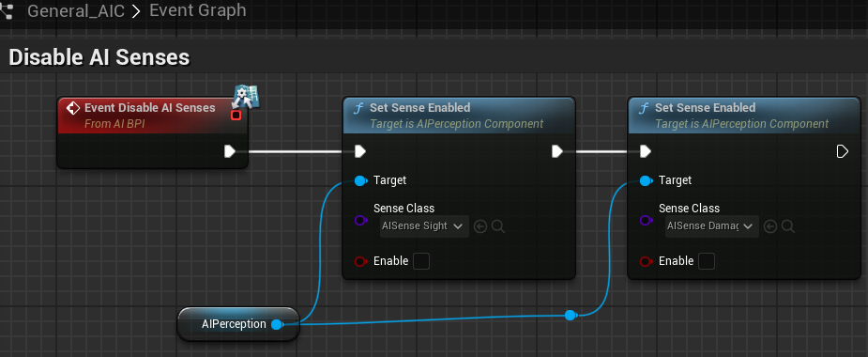
Task: Open the AISense Sight class dropdown
Action: pos(424,226)
